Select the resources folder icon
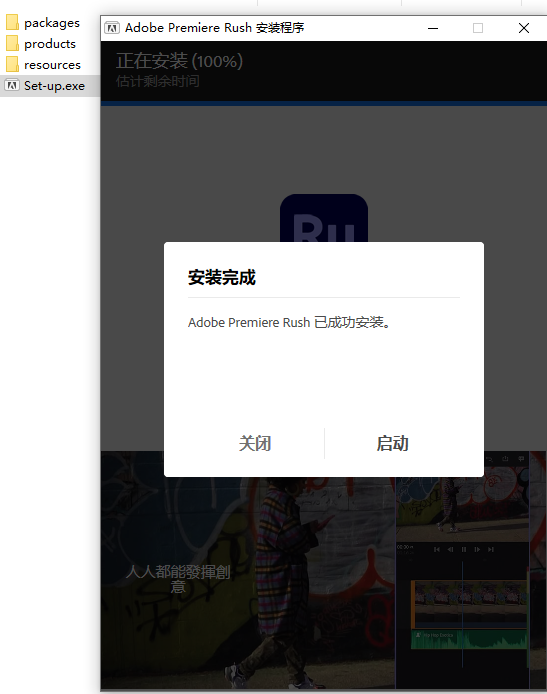Screen dimensions: 547x694 click(x=12, y=65)
